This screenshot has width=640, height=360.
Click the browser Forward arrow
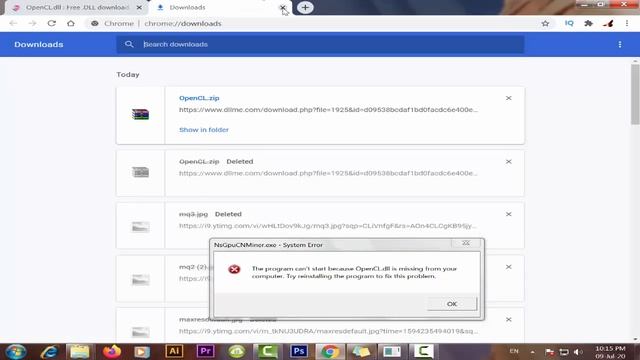coord(32,23)
